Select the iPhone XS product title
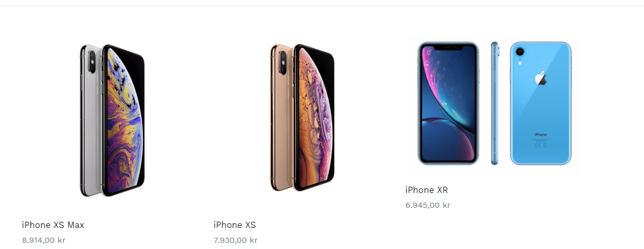 235,225
